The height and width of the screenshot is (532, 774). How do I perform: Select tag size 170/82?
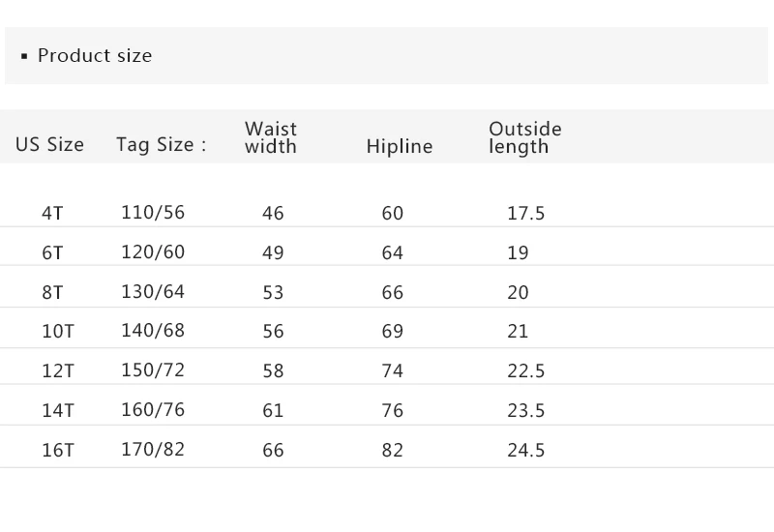pos(153,450)
